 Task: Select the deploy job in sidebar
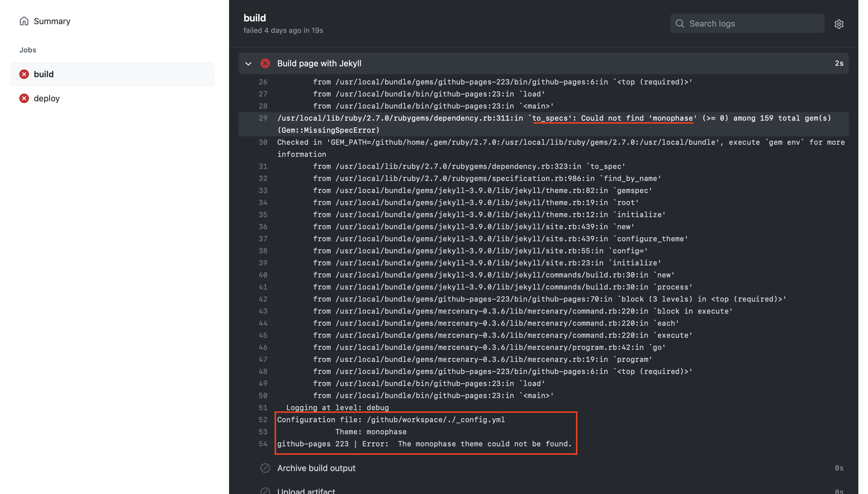(47, 98)
